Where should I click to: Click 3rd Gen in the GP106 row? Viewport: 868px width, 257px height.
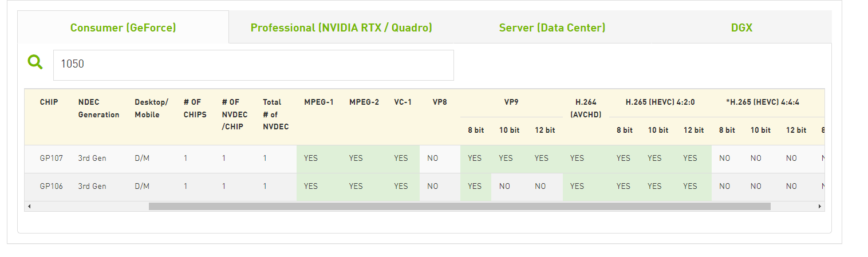92,187
